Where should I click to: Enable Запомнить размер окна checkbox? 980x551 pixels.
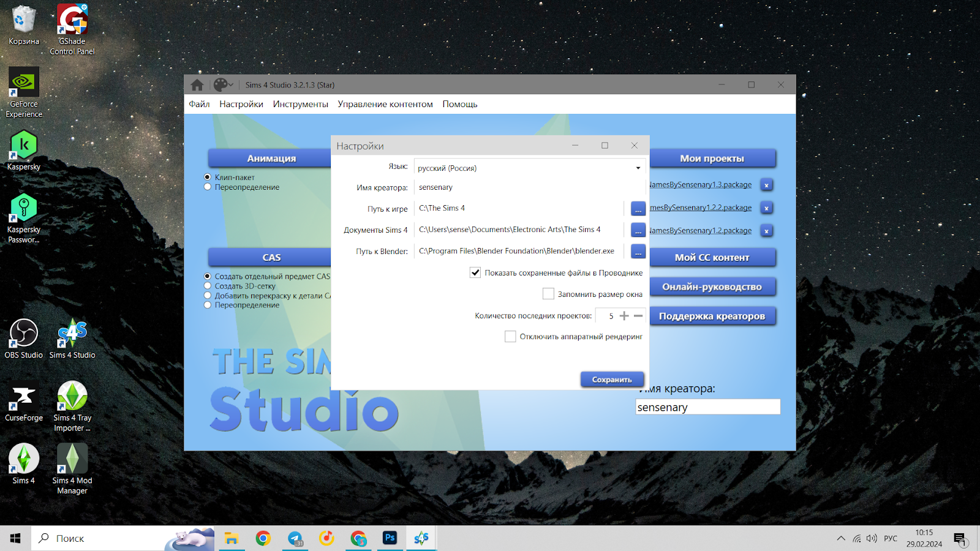pyautogui.click(x=548, y=294)
